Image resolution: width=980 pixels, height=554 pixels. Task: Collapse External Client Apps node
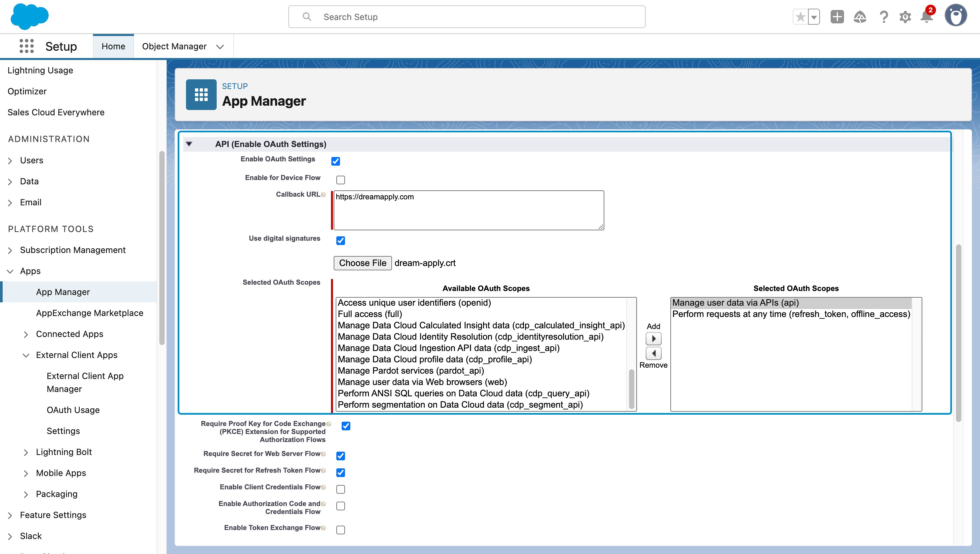point(26,355)
